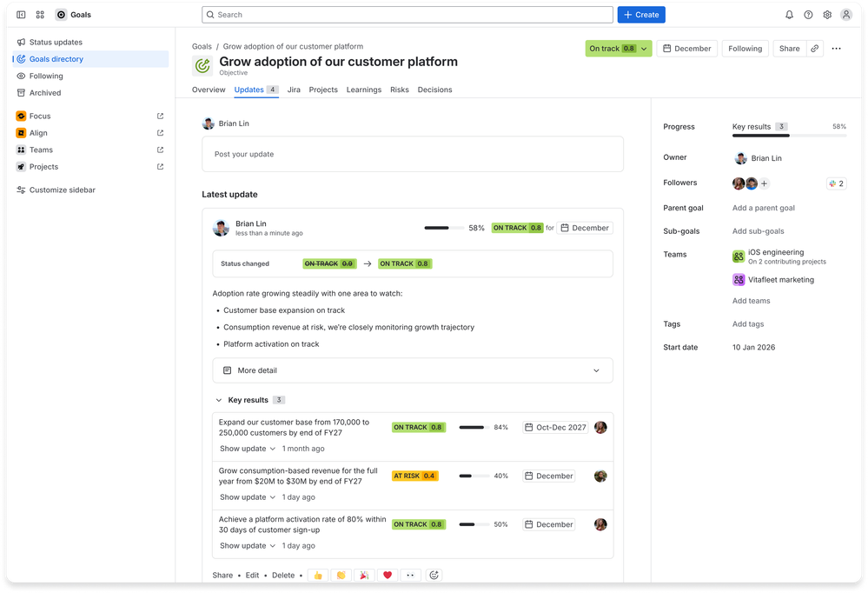Show update for customer base key result
The width and height of the screenshot is (868, 593).
pos(248,449)
